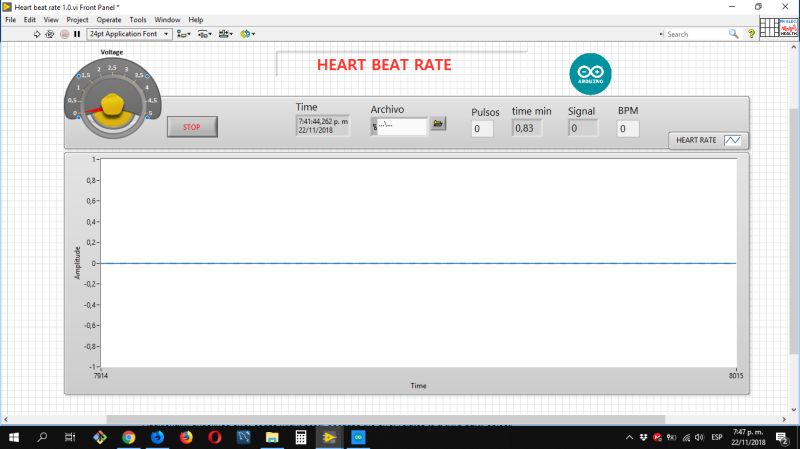800x449 pixels.
Task: Open context help question mark
Action: point(751,34)
